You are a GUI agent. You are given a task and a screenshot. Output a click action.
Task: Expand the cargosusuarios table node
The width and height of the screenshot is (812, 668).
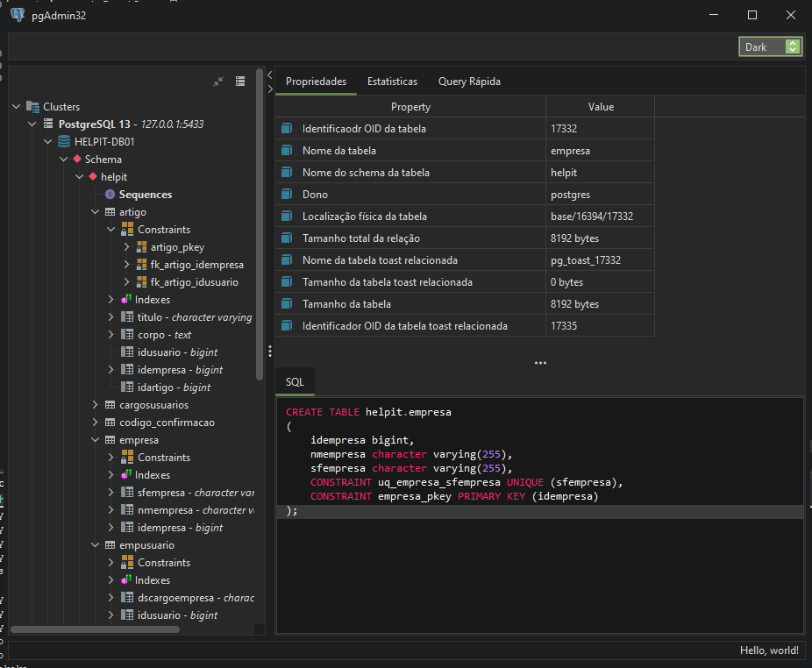pos(96,405)
